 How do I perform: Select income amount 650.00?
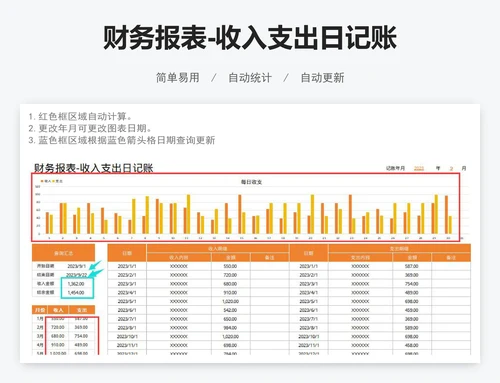230,319
